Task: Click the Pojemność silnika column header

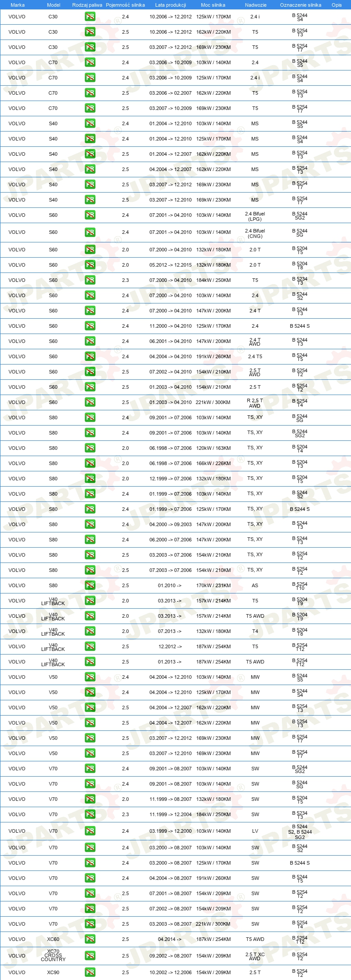Action: [x=125, y=5]
